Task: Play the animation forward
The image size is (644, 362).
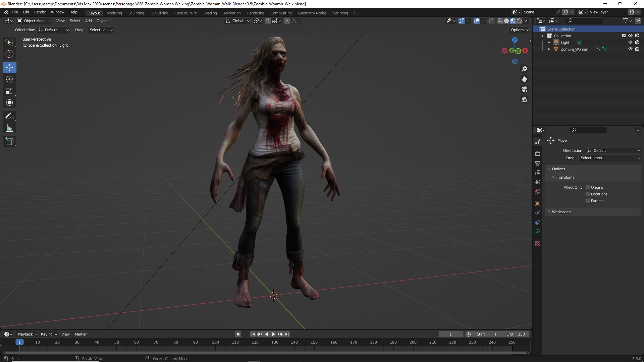Action: pyautogui.click(x=273, y=334)
